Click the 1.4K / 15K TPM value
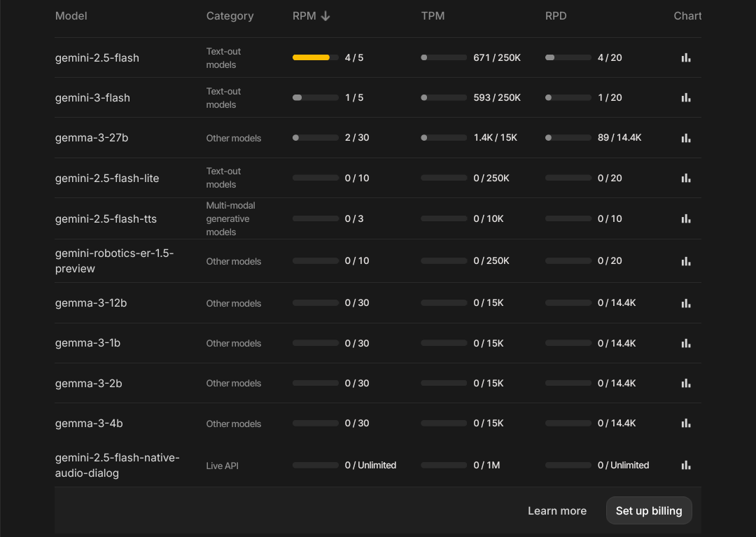Screen dimensions: 756x537 [495, 138]
